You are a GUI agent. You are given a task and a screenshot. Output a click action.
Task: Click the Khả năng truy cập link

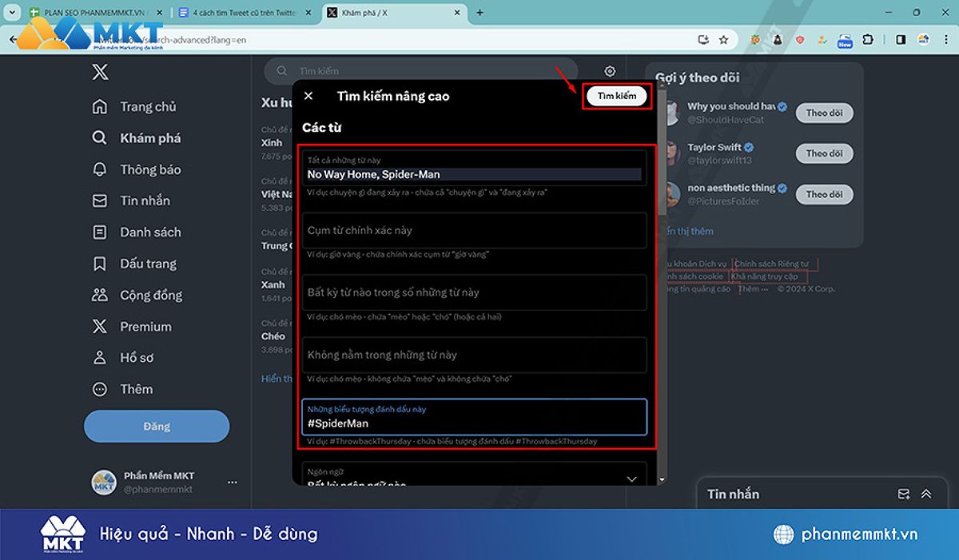point(765,276)
